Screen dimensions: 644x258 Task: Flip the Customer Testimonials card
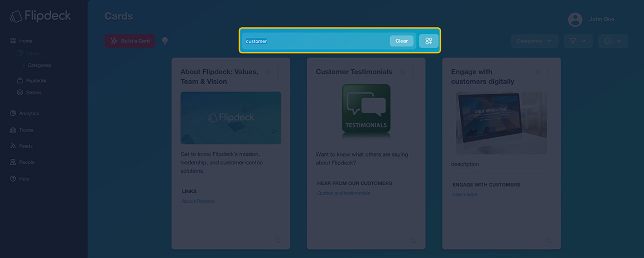(x=413, y=240)
